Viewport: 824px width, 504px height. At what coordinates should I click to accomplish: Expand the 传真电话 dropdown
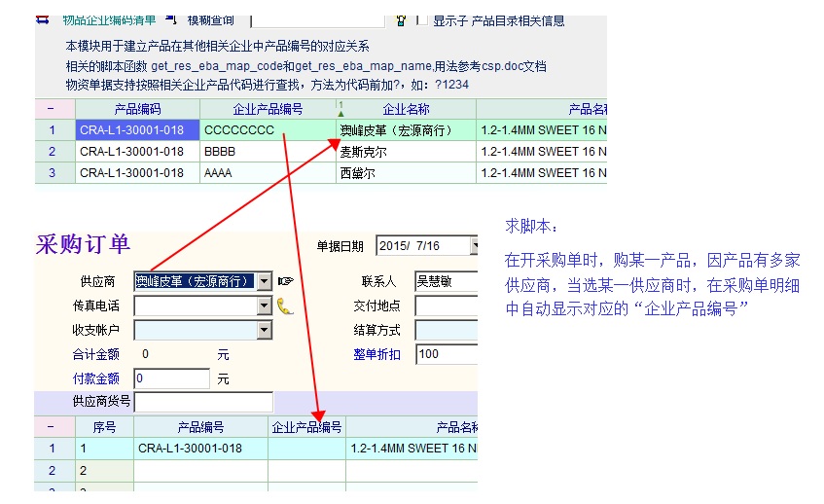pos(264,306)
